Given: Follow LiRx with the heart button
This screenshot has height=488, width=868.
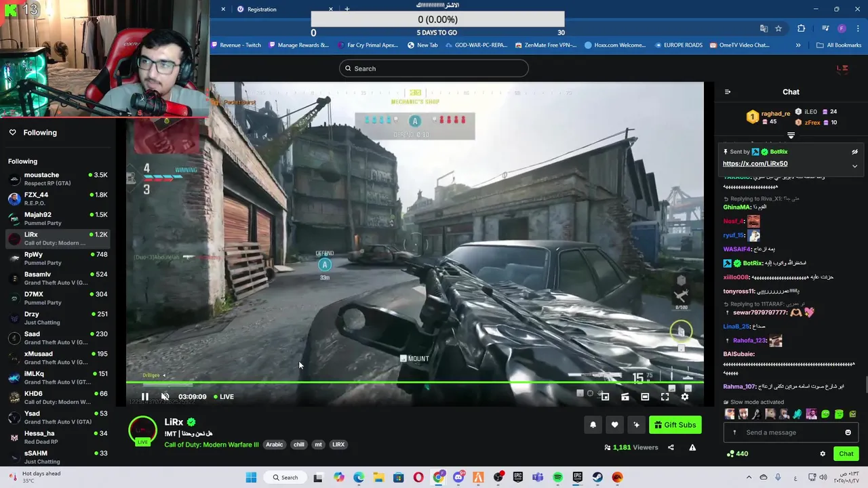Looking at the screenshot, I should 614,425.
